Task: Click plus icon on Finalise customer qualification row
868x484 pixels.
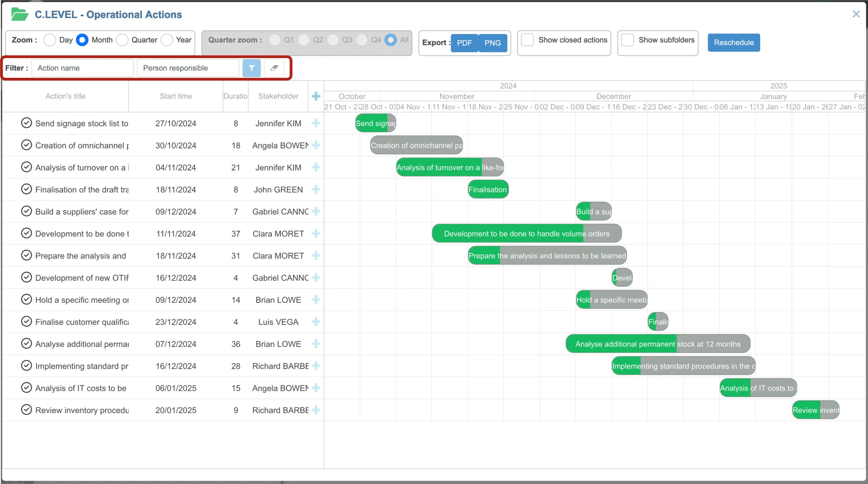Action: coord(316,322)
